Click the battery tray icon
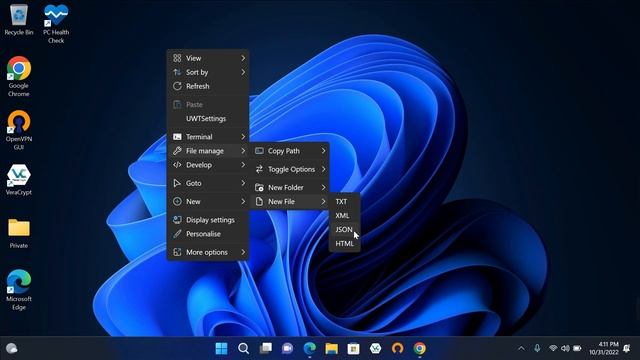Screen dimensions: 640x360 577,348
